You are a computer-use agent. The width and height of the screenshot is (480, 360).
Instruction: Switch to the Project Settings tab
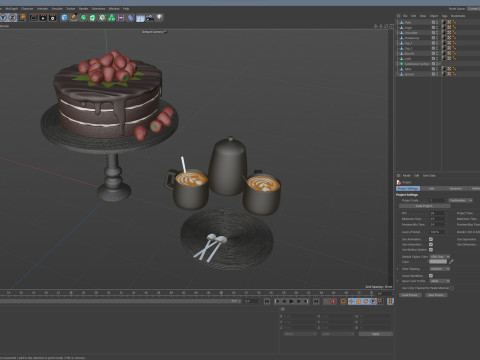point(408,188)
